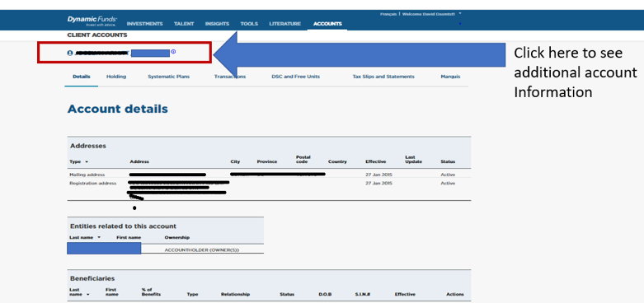Click the Last Update column header
The height and width of the screenshot is (303, 644).
point(413,160)
